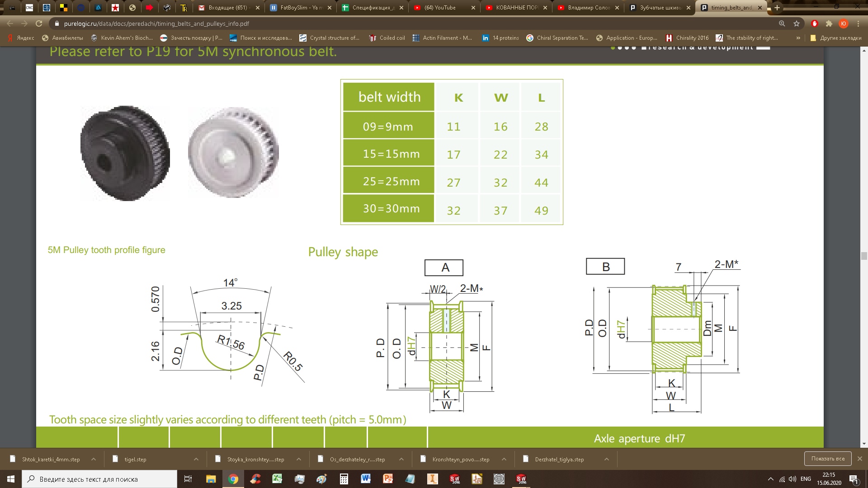Show hidden bookmarks with the double chevron
This screenshot has width=868, height=488.
click(798, 38)
